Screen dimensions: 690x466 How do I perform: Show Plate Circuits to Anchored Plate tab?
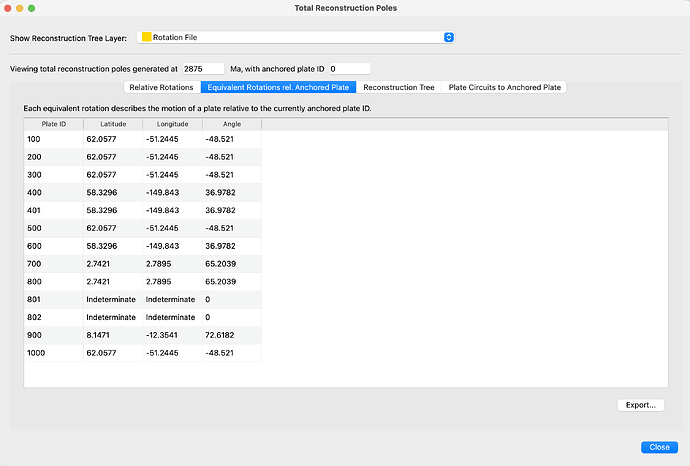pos(504,87)
